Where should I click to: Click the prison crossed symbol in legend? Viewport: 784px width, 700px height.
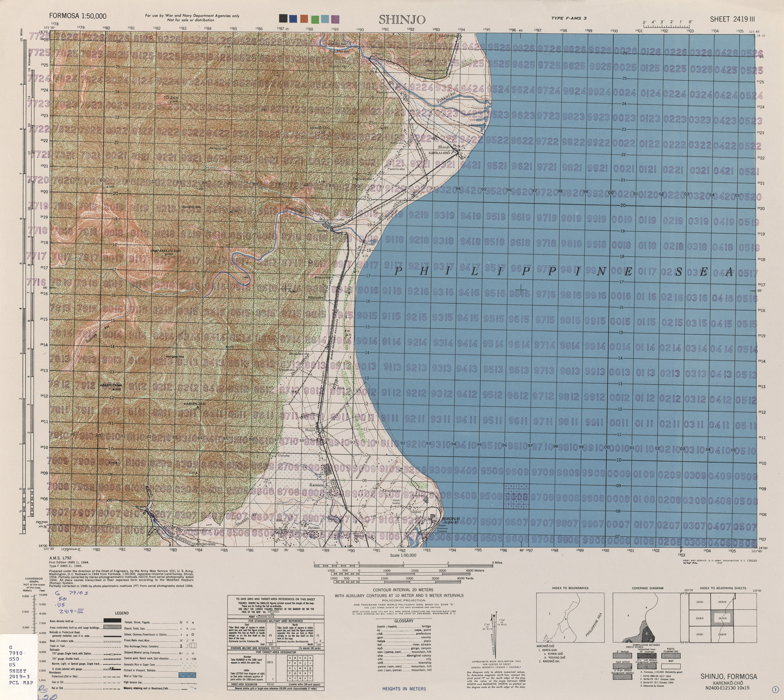[181, 640]
